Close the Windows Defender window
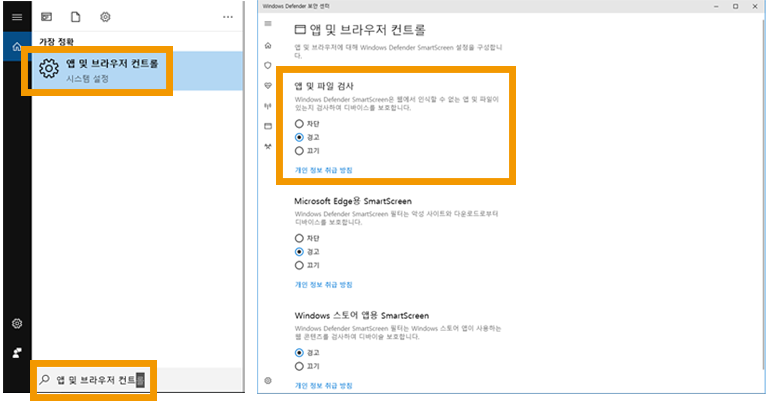Screen dimensions: 770x401 click(x=755, y=6)
